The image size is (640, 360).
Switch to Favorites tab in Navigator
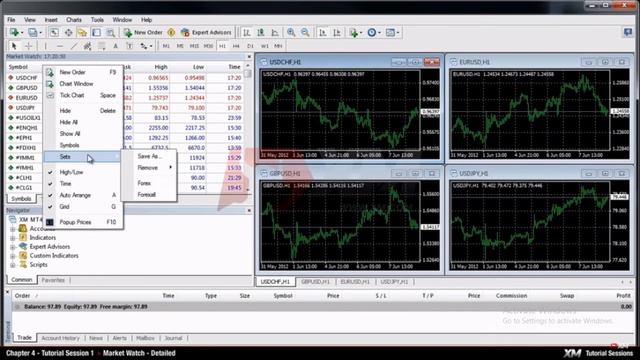click(53, 280)
